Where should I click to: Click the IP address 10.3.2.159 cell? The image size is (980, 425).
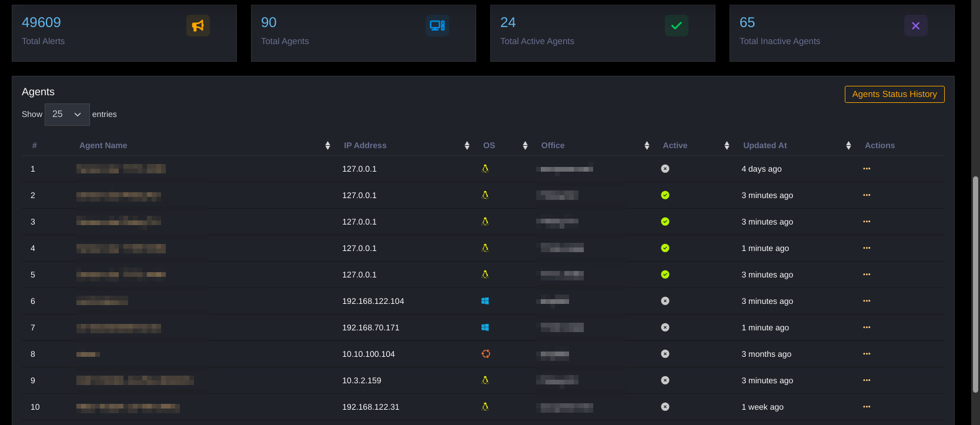coord(362,380)
